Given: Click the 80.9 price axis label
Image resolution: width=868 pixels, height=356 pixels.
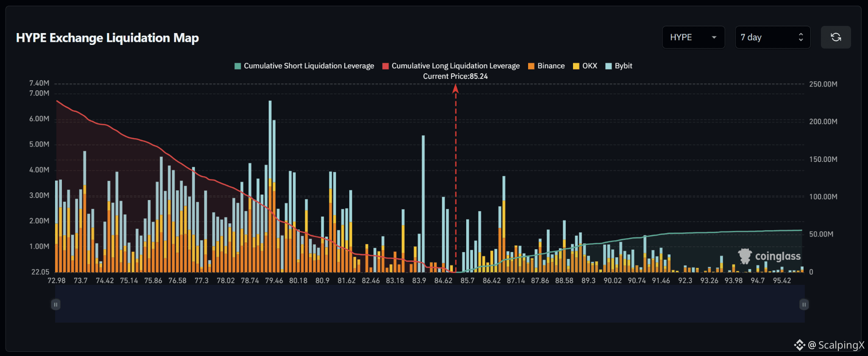Looking at the screenshot, I should tap(322, 281).
